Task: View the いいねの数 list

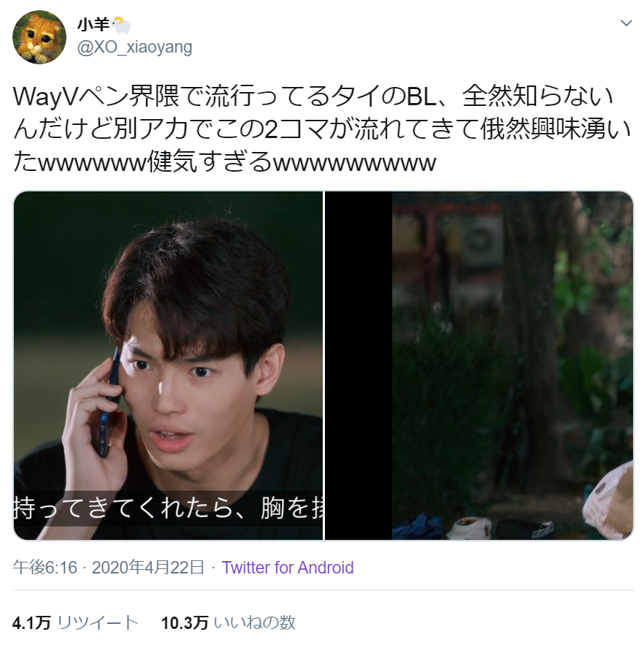Action: click(255, 622)
